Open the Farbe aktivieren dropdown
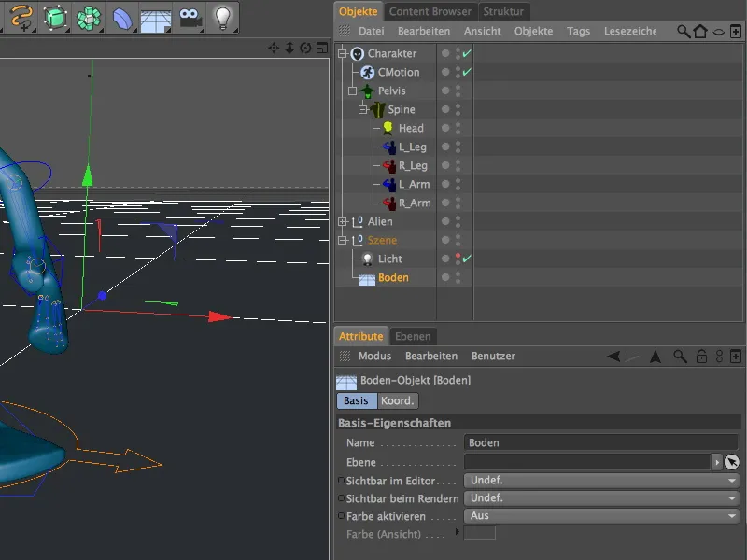 click(601, 516)
